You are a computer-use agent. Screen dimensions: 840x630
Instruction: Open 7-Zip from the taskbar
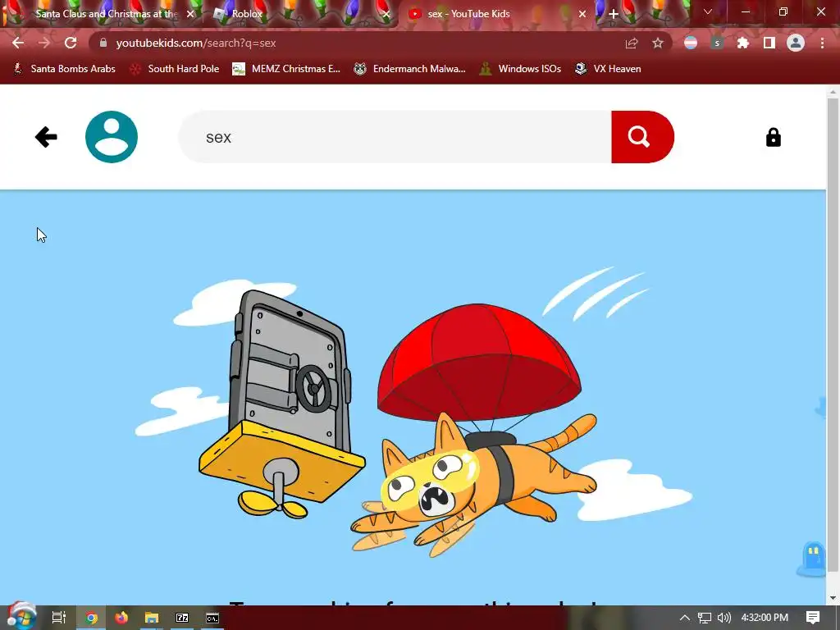coord(182,618)
